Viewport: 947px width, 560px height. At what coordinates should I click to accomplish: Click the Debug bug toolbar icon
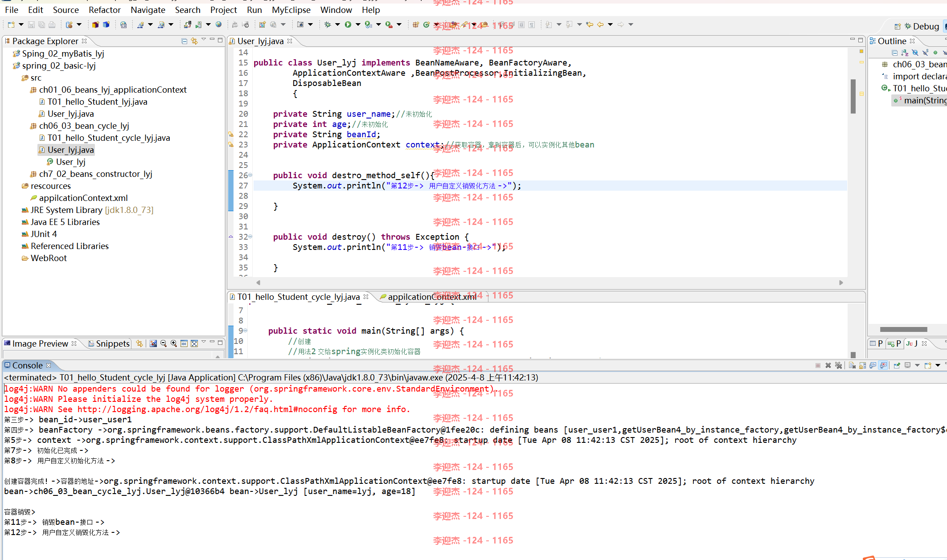pyautogui.click(x=328, y=25)
